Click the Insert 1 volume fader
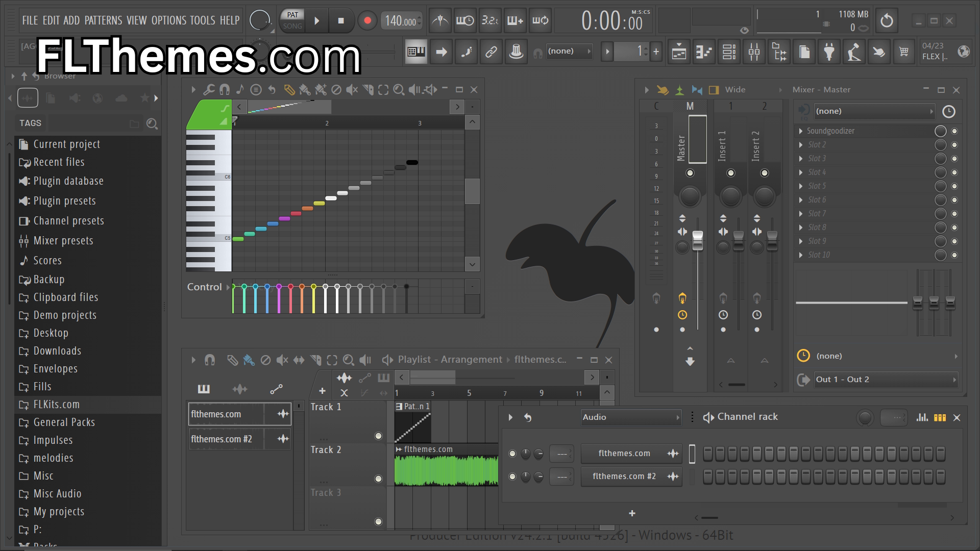This screenshot has width=980, height=551. coord(738,241)
